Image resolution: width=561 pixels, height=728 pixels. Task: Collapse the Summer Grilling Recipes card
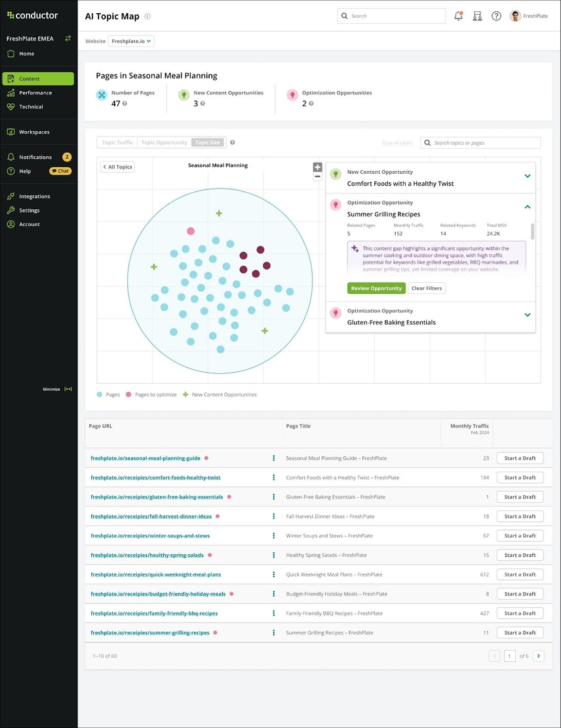point(527,207)
